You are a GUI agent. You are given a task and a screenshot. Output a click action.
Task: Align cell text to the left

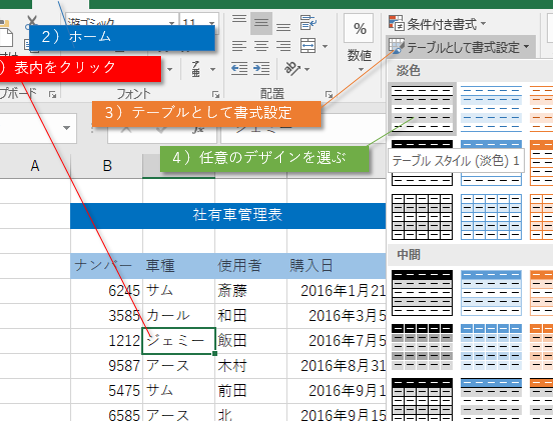click(239, 46)
